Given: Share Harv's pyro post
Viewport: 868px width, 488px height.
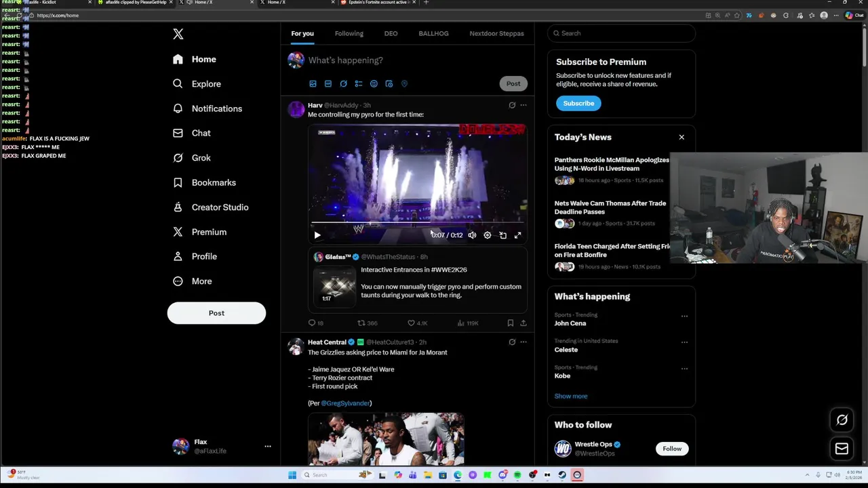Looking at the screenshot, I should pyautogui.click(x=523, y=323).
